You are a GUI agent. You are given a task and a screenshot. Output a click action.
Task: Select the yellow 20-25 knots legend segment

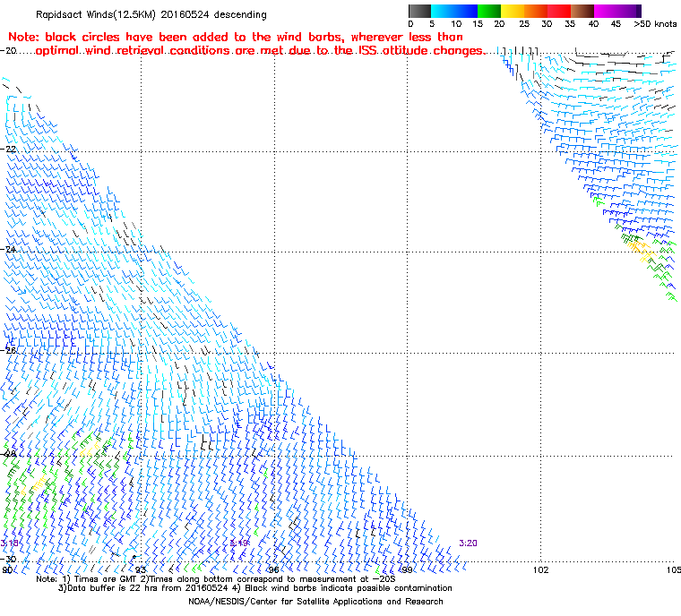513,11
